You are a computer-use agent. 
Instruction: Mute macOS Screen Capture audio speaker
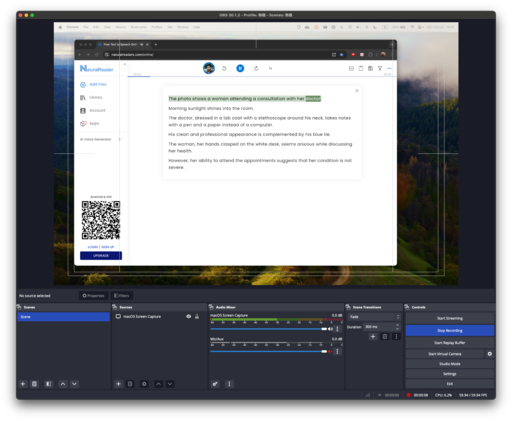[330, 329]
